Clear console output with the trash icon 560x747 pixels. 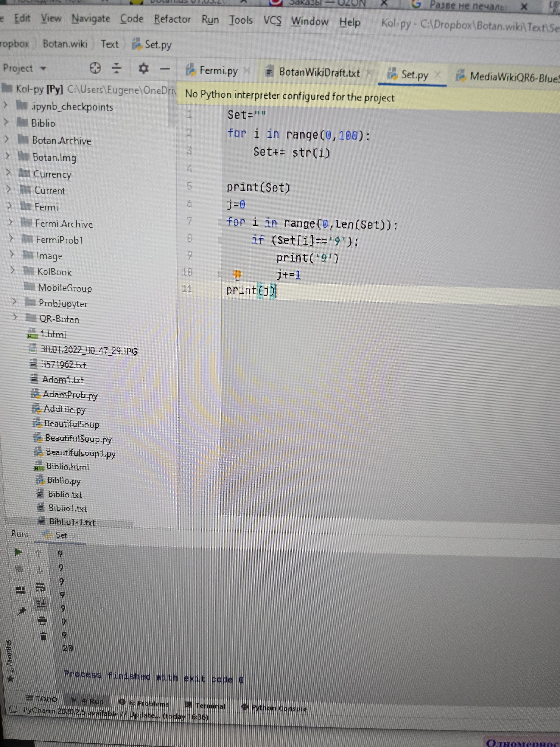(43, 636)
